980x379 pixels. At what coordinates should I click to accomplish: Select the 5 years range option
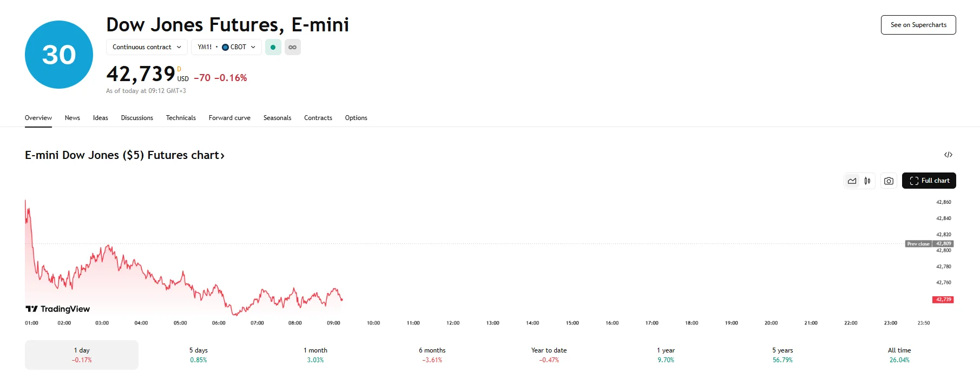click(782, 355)
